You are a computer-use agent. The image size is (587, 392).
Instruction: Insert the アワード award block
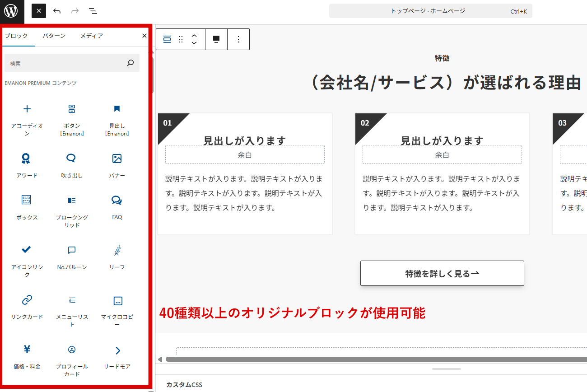27,165
